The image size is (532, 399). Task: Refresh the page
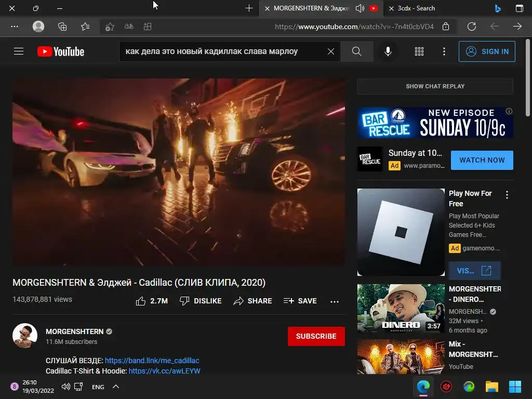click(472, 26)
